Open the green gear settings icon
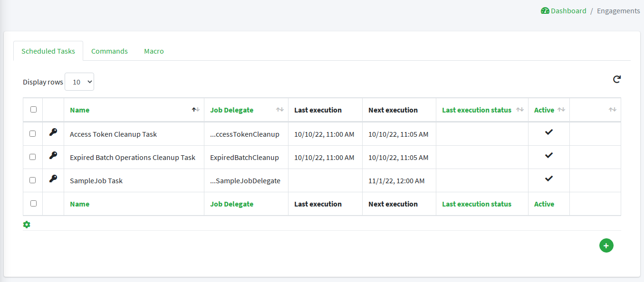The image size is (644, 282). tap(27, 225)
